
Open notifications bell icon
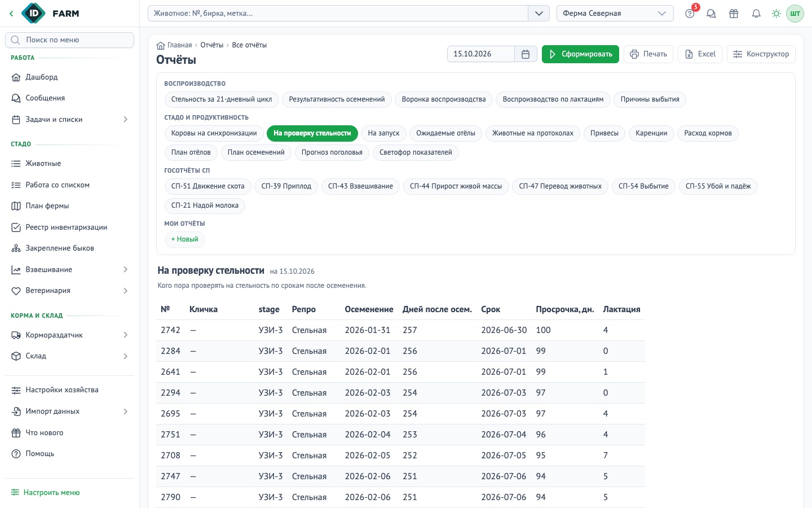pos(756,14)
